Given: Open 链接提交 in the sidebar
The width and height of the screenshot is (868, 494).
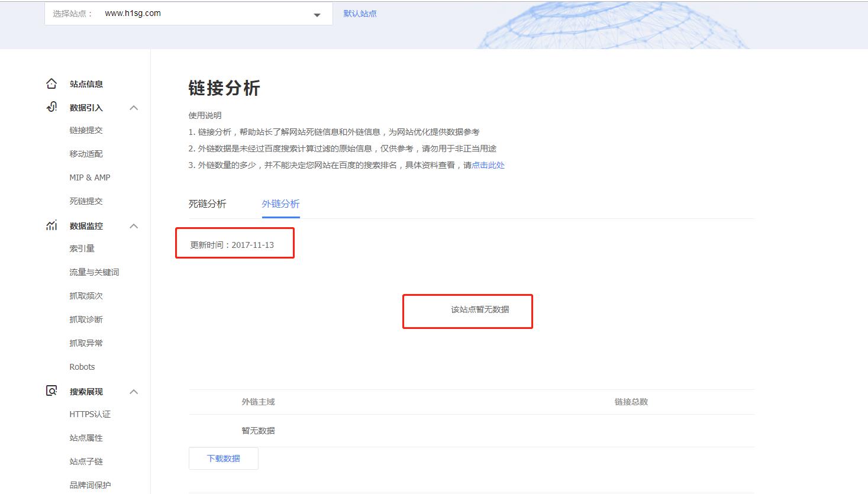Looking at the screenshot, I should (x=86, y=130).
